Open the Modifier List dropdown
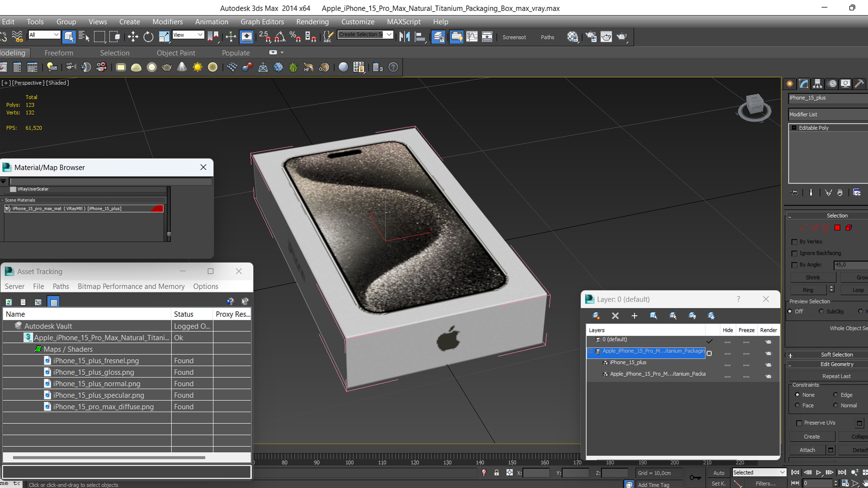 click(x=828, y=114)
